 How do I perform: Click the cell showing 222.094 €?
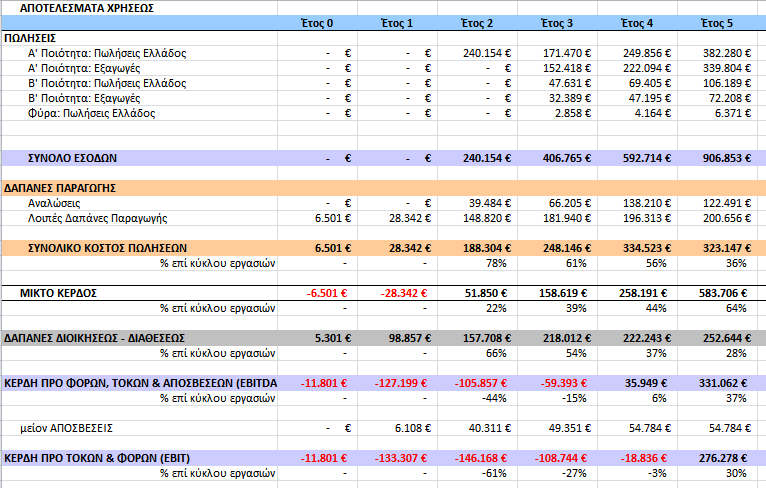coord(647,68)
